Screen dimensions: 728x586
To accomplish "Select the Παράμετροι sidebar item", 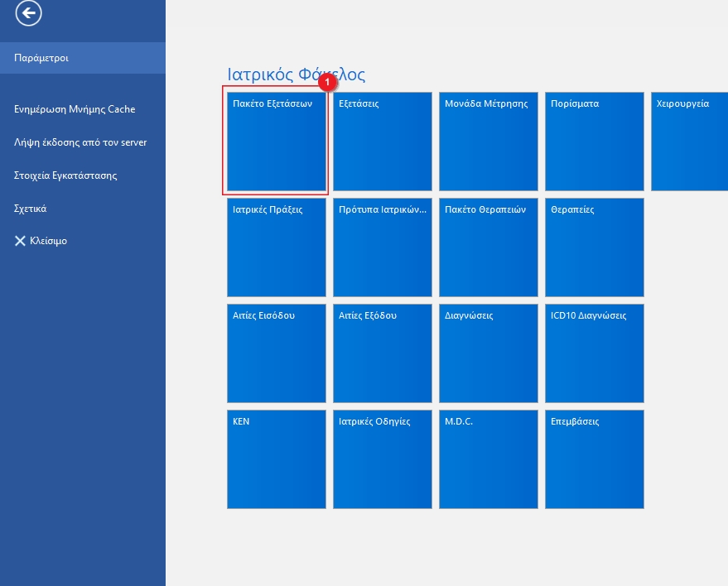I will tap(83, 58).
